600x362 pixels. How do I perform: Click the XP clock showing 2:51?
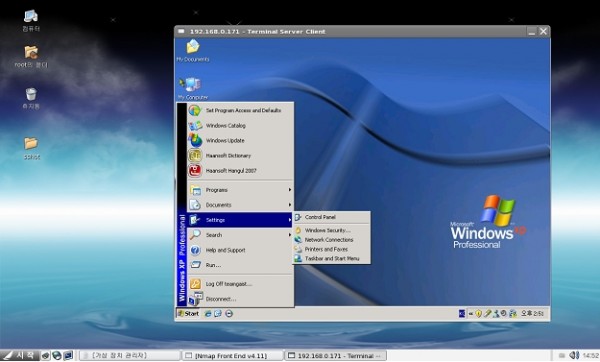click(x=532, y=313)
